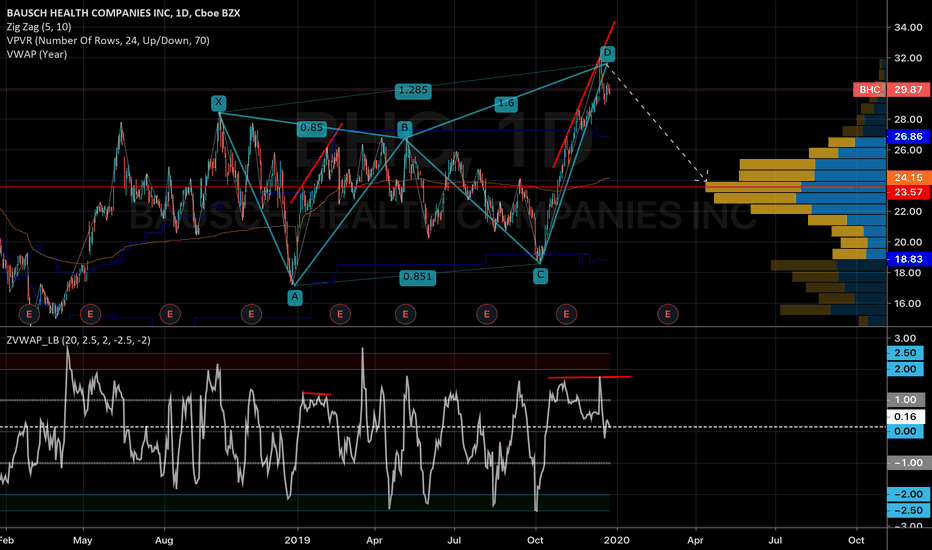Open the earnings marker in 2020 after point D
Image resolution: width=932 pixels, height=550 pixels.
(x=667, y=314)
